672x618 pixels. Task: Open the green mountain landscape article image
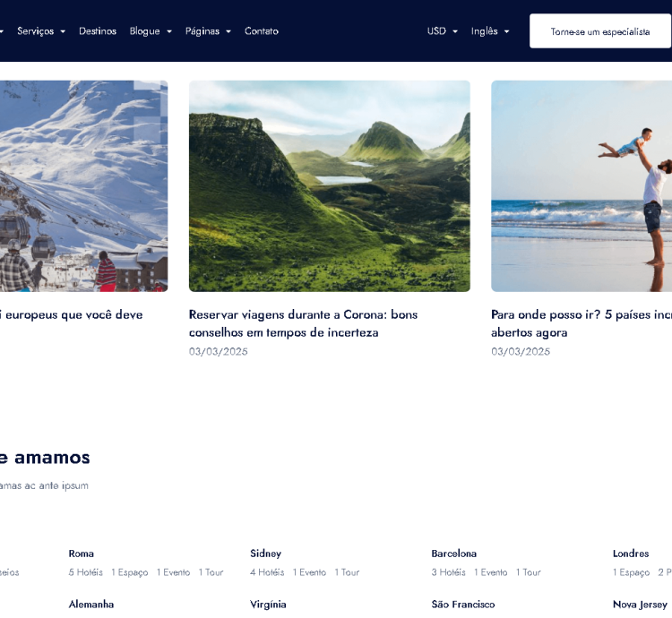[329, 185]
